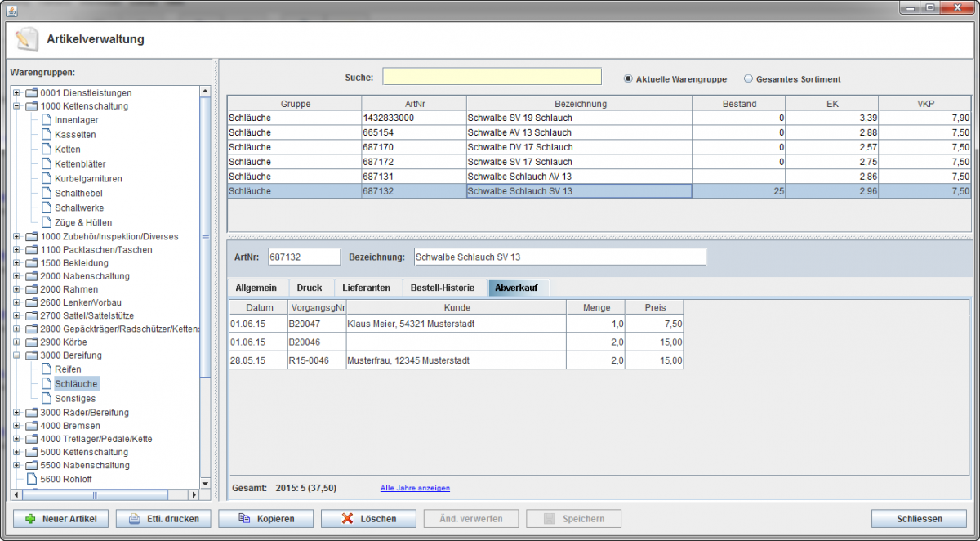
Task: Click the document icon next to Schaltwerke
Action: tap(47, 208)
